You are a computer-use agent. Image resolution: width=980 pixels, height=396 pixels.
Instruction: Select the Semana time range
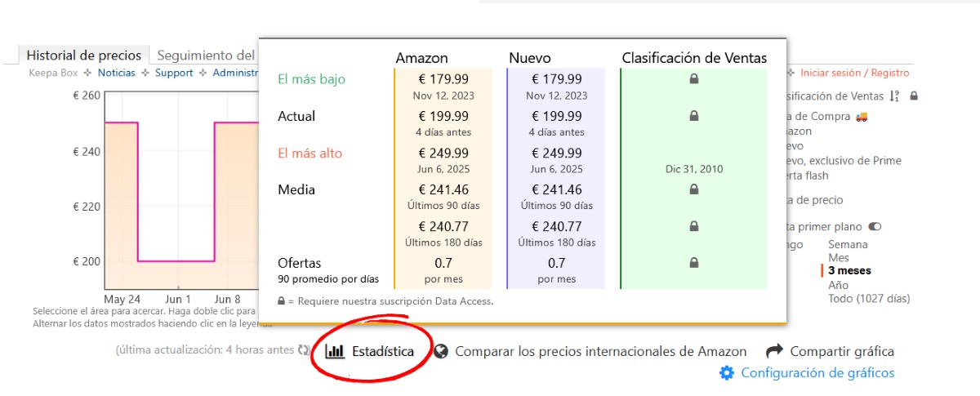(x=848, y=245)
